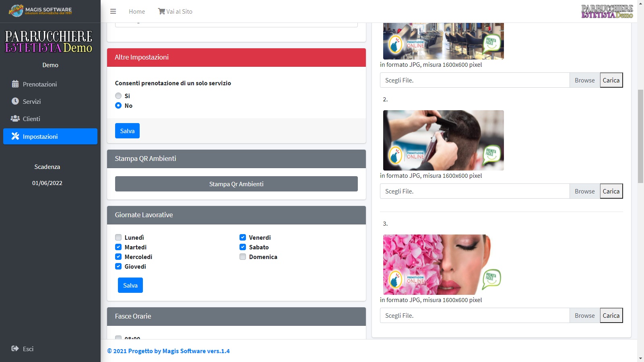Click the Servizi clock icon
Screen dimensions: 644x362
click(15, 101)
